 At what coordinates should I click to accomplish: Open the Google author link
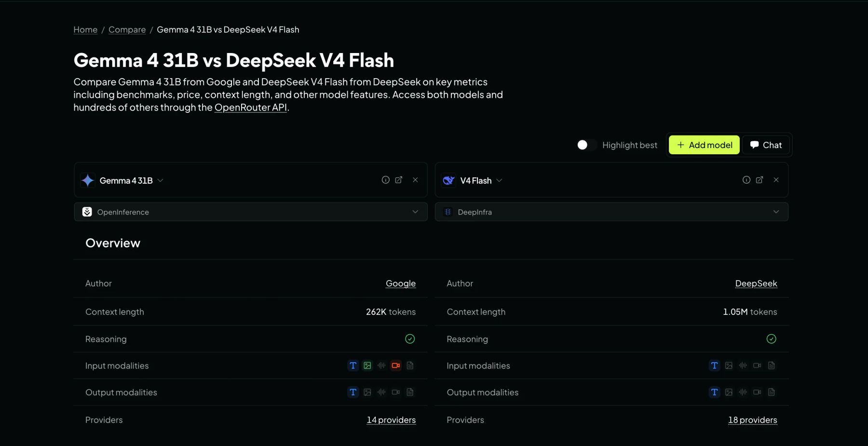[x=401, y=284]
